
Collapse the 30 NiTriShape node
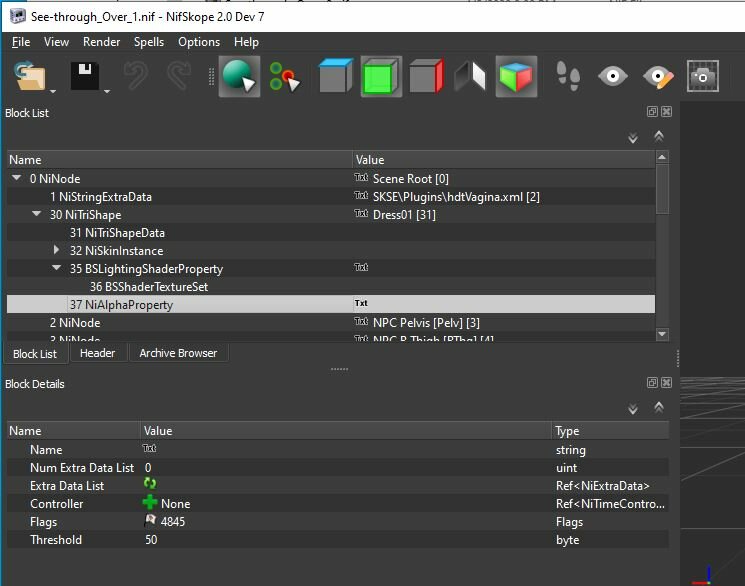tap(37, 214)
